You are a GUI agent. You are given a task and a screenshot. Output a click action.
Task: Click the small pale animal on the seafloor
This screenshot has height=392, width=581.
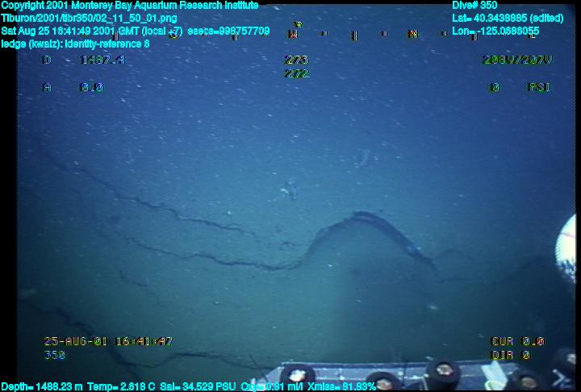pyautogui.click(x=288, y=190)
